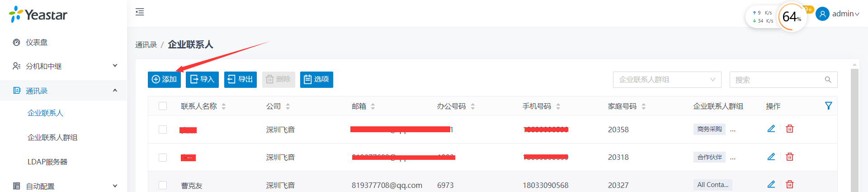This screenshot has width=868, height=192.
Task: Expand the 自动配置 sidebar section
Action: (63, 186)
